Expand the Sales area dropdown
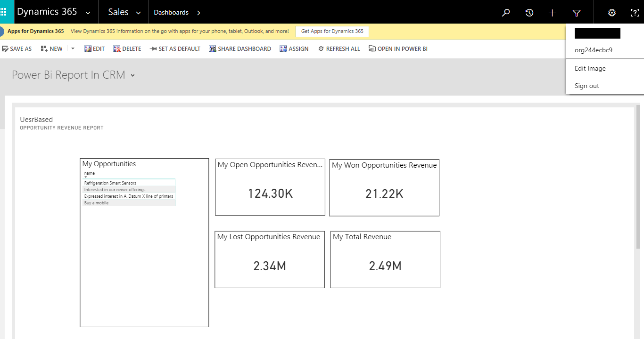 [138, 13]
